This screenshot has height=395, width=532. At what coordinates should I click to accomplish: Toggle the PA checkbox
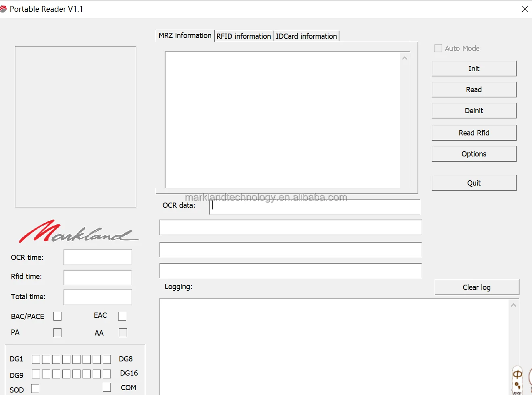click(x=57, y=333)
